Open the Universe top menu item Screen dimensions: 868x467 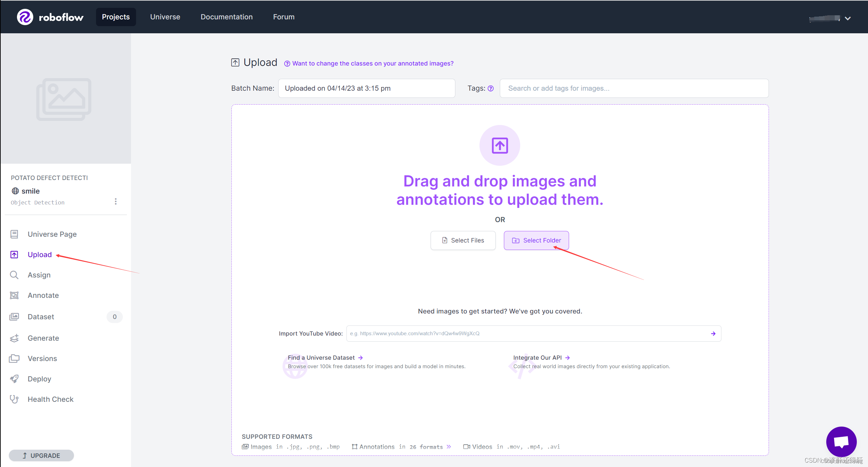pos(165,17)
